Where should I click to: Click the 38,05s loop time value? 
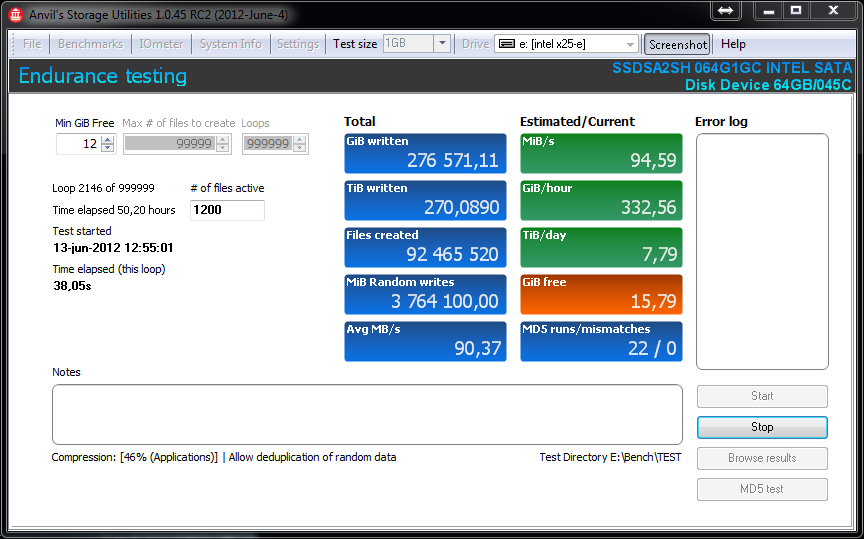pos(72,285)
